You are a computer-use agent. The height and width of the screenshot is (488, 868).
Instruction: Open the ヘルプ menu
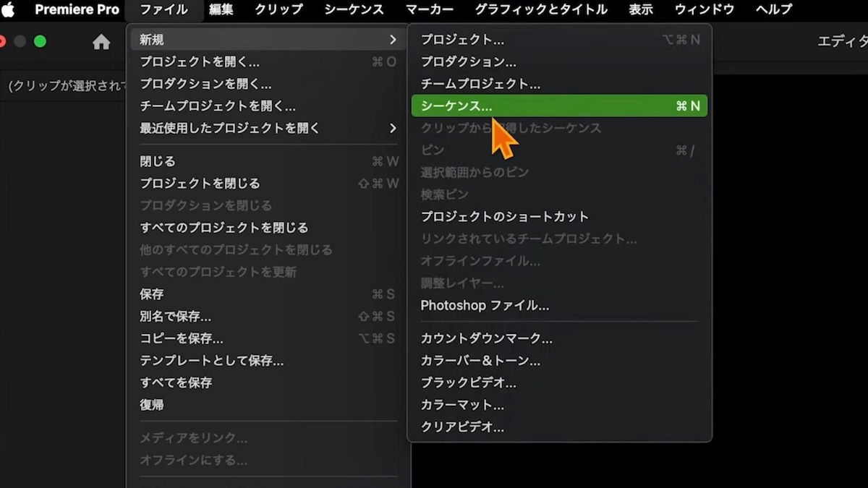click(x=773, y=9)
